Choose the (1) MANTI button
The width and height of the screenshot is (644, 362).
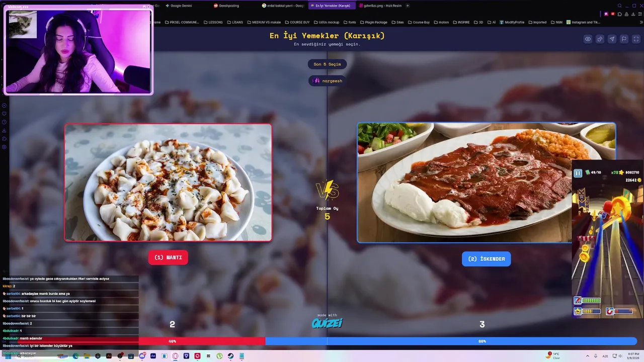168,257
